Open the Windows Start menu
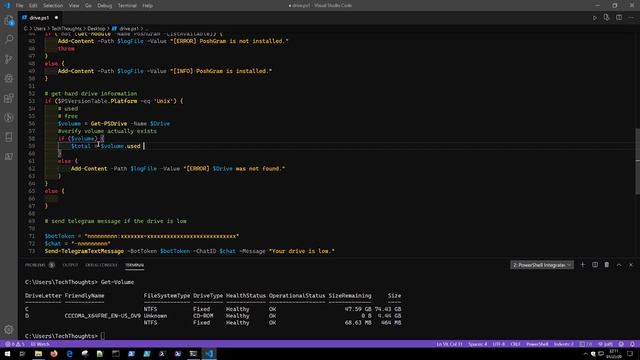 click(x=7, y=353)
